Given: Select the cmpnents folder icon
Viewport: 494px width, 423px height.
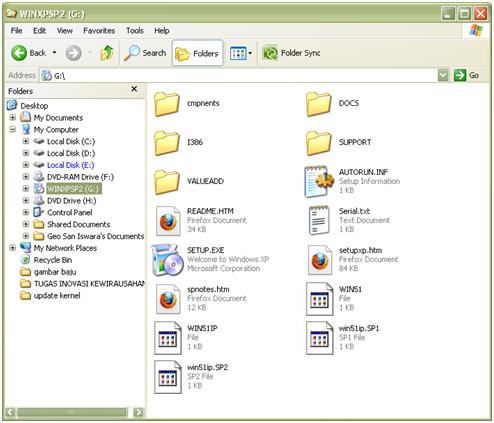Looking at the screenshot, I should click(x=167, y=104).
